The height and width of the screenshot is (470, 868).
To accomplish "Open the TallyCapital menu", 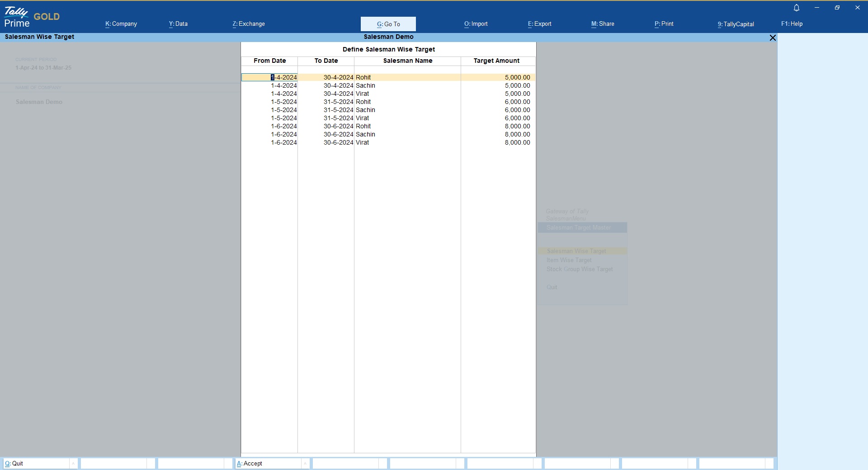I will pos(736,24).
